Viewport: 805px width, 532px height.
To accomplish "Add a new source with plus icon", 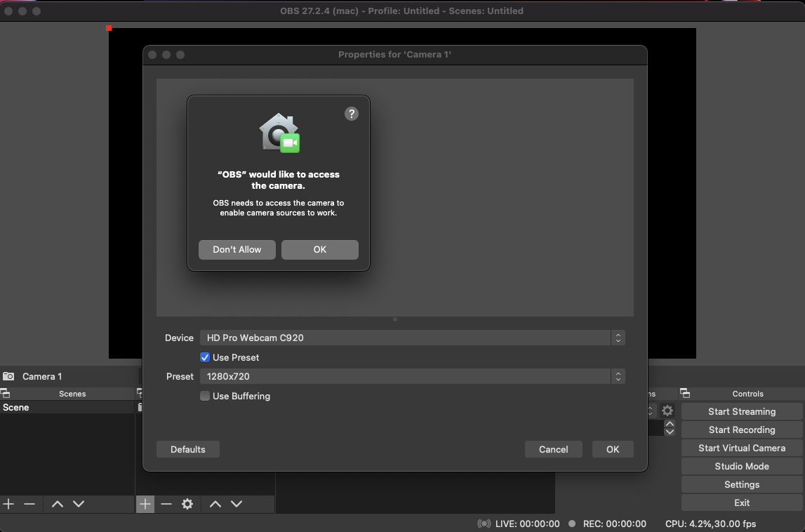I will click(x=145, y=504).
